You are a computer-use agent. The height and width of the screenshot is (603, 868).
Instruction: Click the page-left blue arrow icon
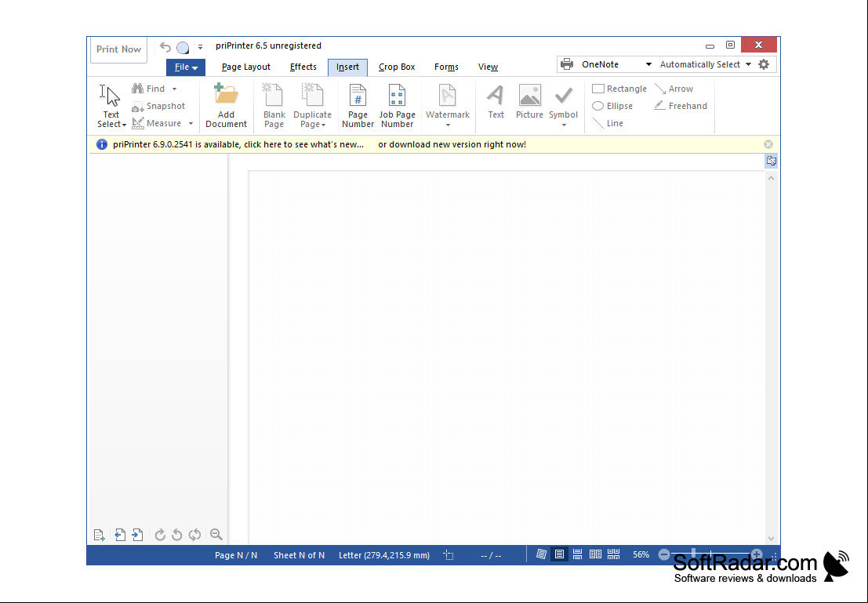(119, 534)
